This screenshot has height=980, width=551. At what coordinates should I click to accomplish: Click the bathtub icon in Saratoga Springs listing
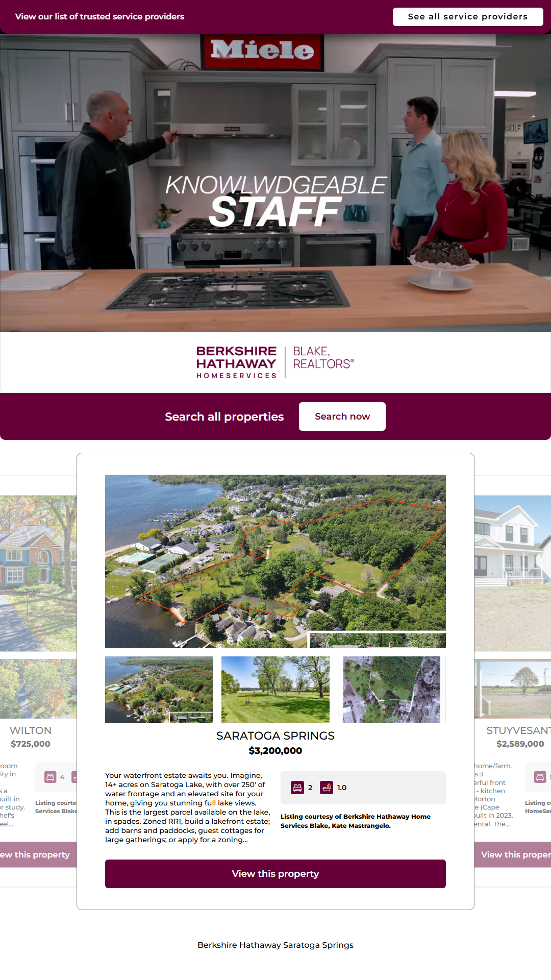coord(327,788)
